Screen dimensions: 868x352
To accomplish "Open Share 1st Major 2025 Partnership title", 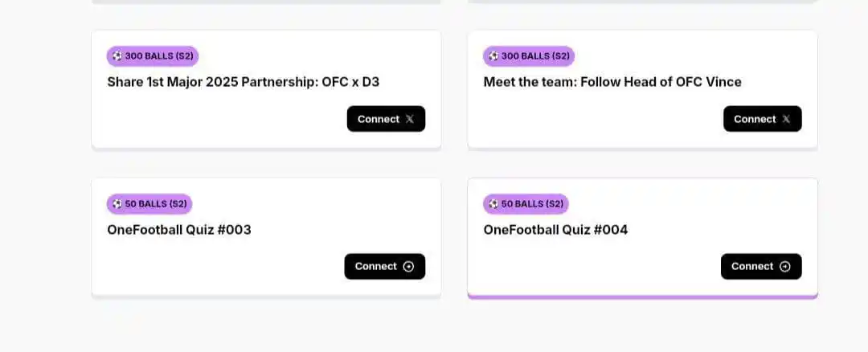I will tap(244, 83).
